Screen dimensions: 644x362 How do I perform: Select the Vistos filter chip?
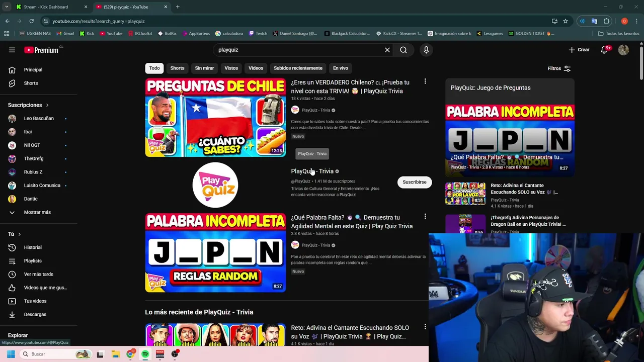point(231,68)
